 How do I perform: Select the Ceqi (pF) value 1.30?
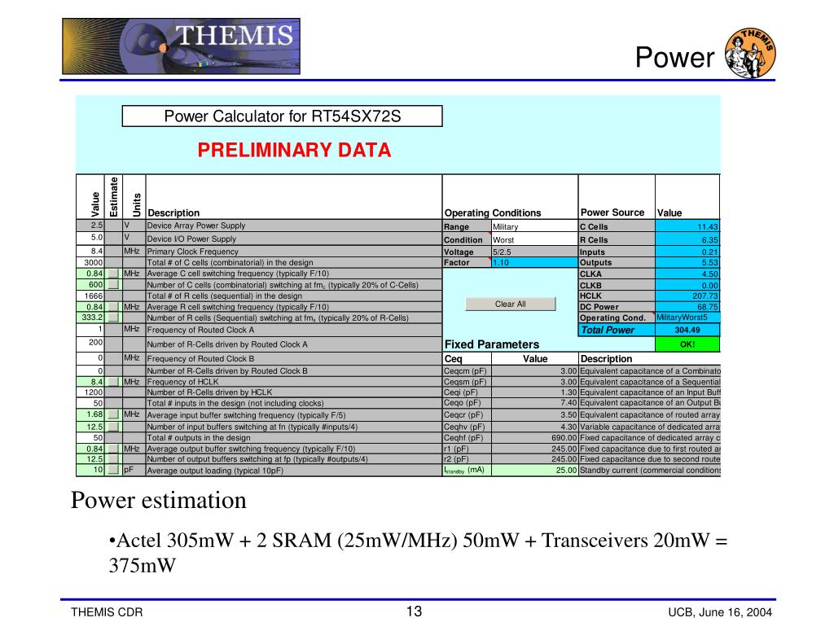pyautogui.click(x=534, y=392)
